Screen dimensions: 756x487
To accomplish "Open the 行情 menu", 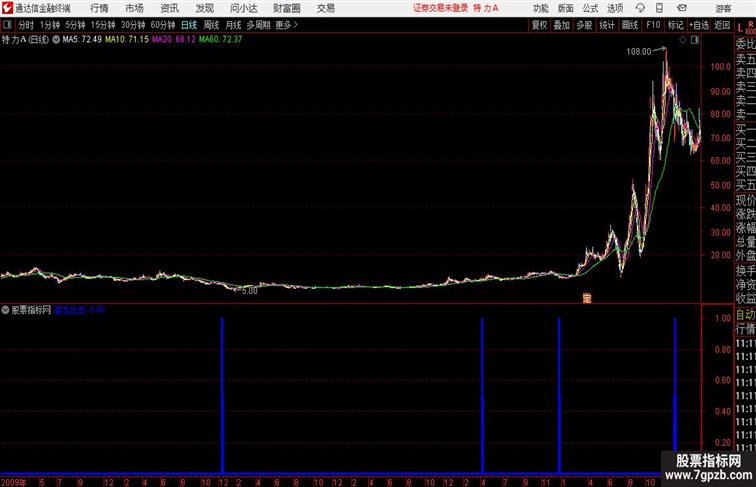I will [x=99, y=8].
